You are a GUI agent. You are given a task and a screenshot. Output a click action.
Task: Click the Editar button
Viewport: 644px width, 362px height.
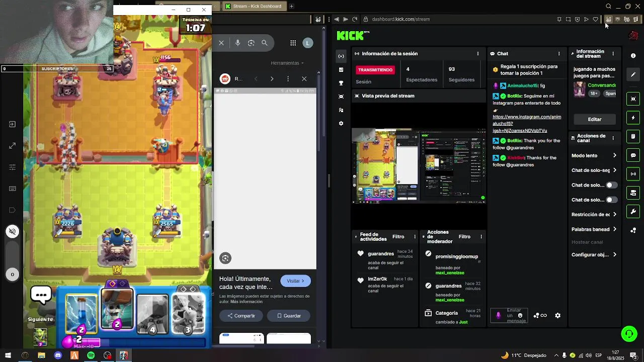595,119
